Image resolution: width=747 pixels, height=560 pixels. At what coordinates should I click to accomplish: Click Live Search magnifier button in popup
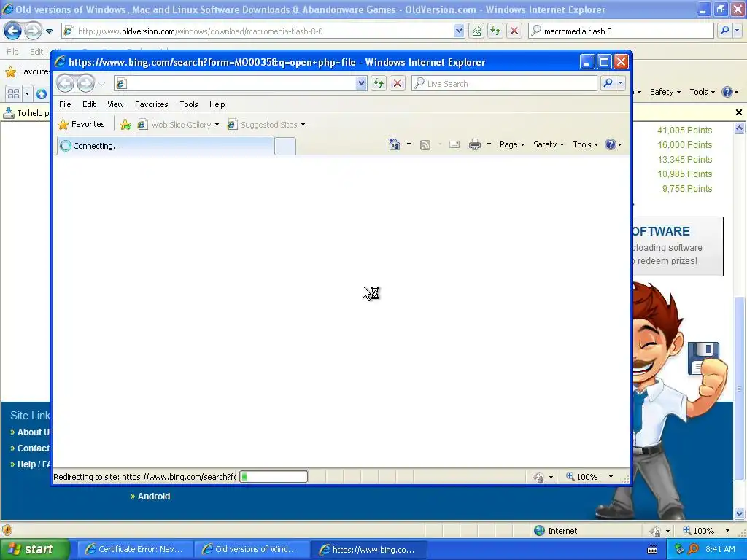click(608, 83)
